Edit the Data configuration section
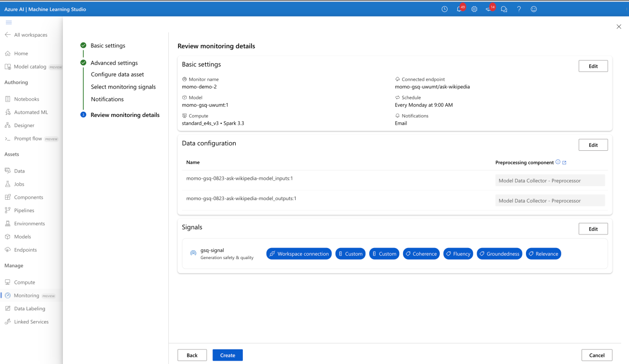629x364 pixels. tap(593, 145)
